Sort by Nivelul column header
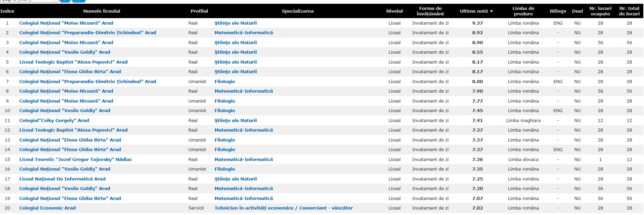This screenshot has height=215, width=644. click(x=395, y=11)
